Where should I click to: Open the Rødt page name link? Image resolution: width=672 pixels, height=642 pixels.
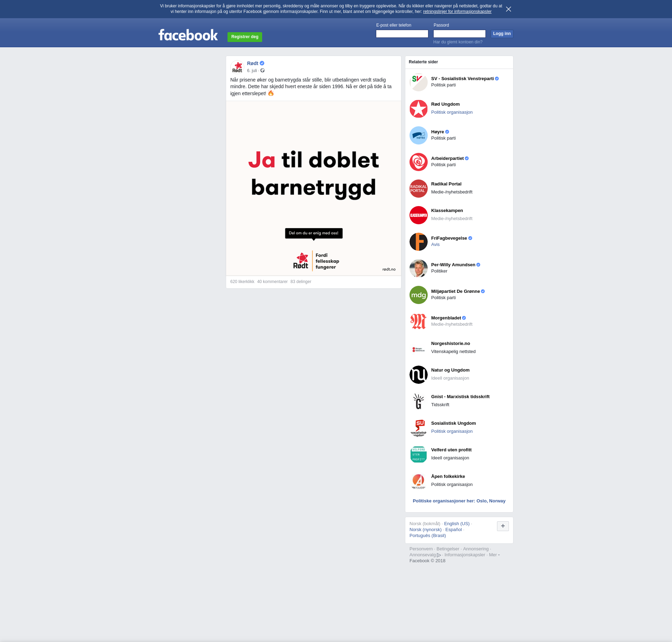coord(252,63)
